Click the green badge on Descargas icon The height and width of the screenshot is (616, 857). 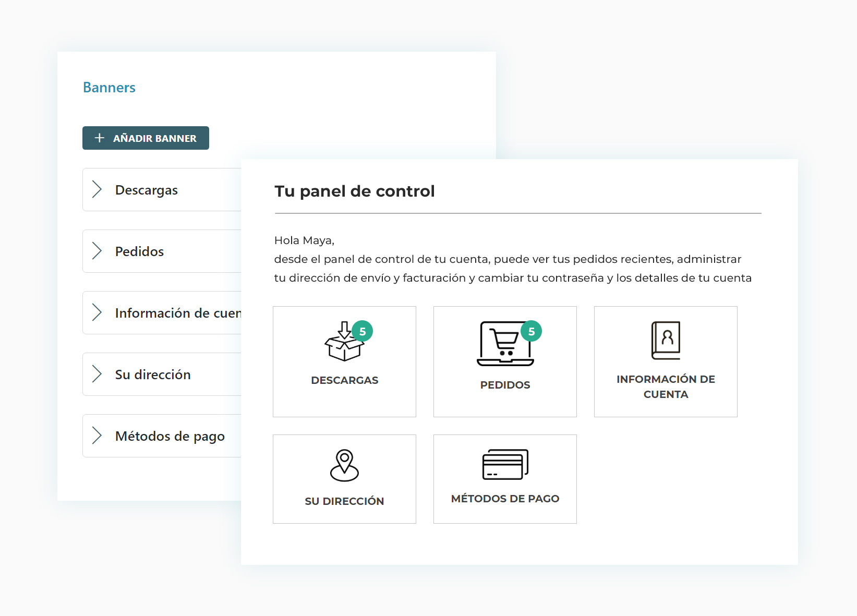tap(363, 331)
